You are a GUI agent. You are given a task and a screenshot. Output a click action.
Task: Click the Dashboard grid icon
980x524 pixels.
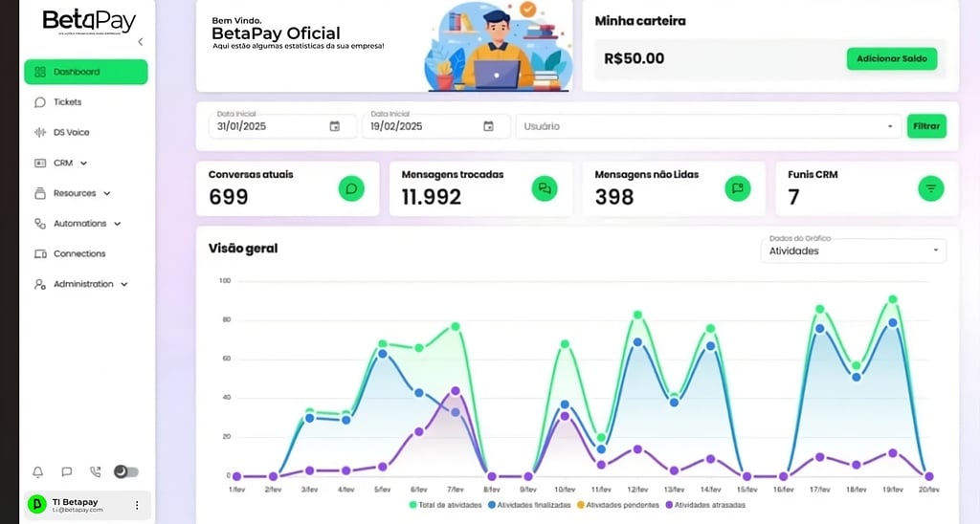40,72
